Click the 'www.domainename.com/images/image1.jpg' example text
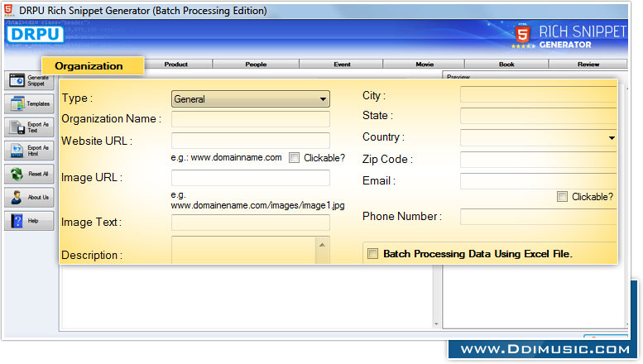643x364 pixels. 257,205
